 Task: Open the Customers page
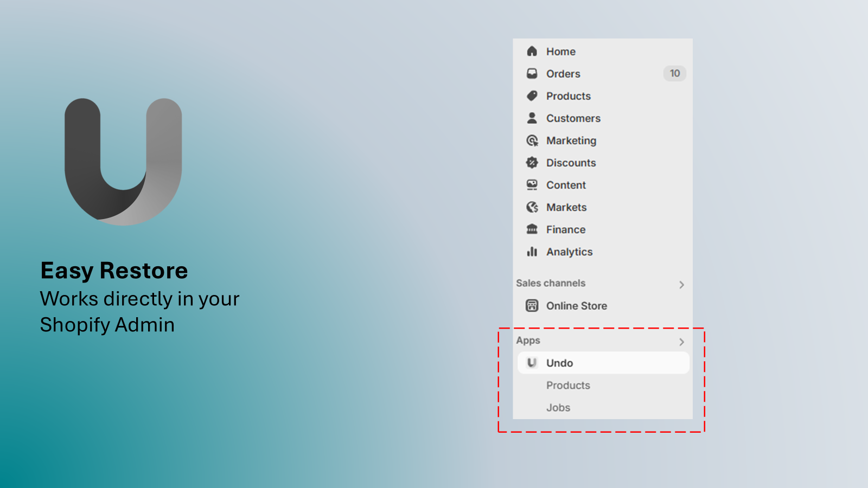[x=573, y=118]
